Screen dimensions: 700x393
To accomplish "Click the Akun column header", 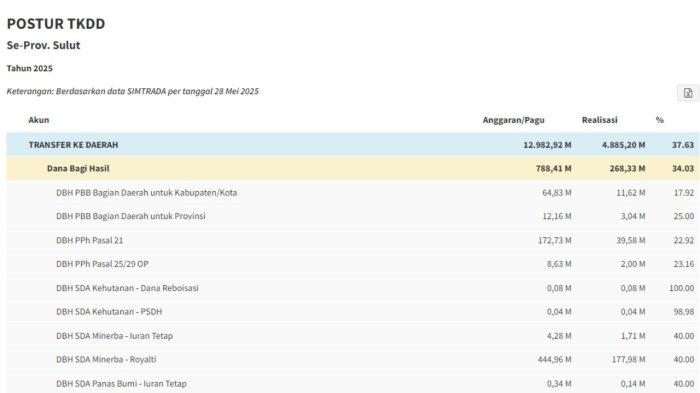I will coord(39,120).
